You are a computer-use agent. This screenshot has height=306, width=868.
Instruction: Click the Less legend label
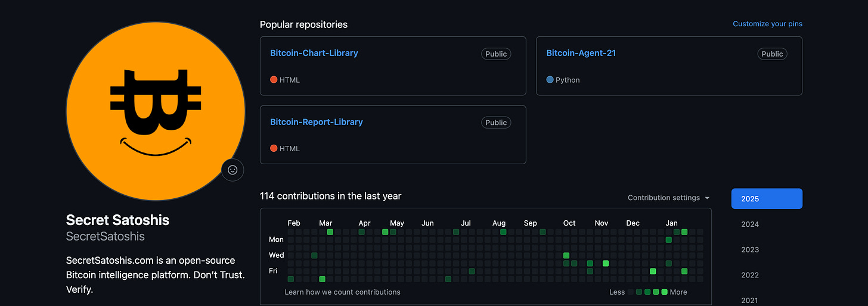(617, 292)
